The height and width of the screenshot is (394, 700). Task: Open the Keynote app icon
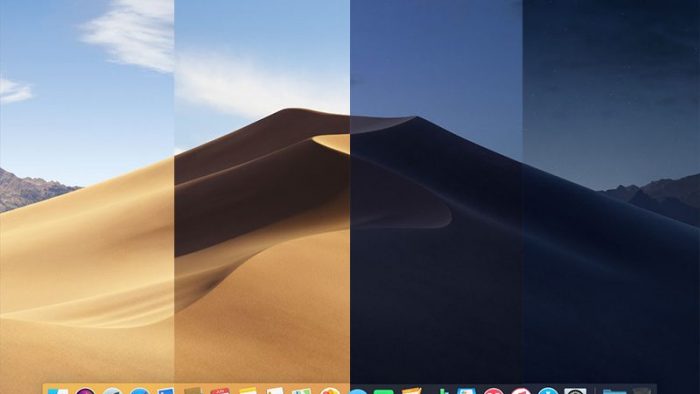point(467,391)
